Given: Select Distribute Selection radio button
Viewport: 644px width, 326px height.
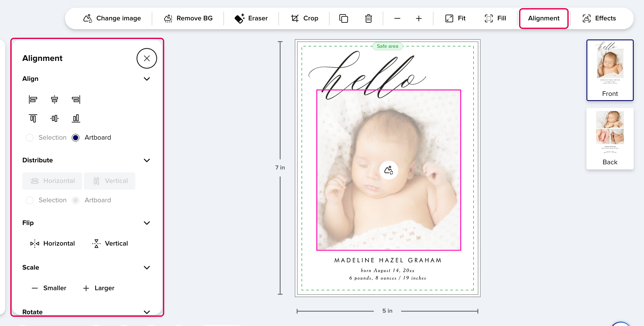Looking at the screenshot, I should tap(29, 200).
